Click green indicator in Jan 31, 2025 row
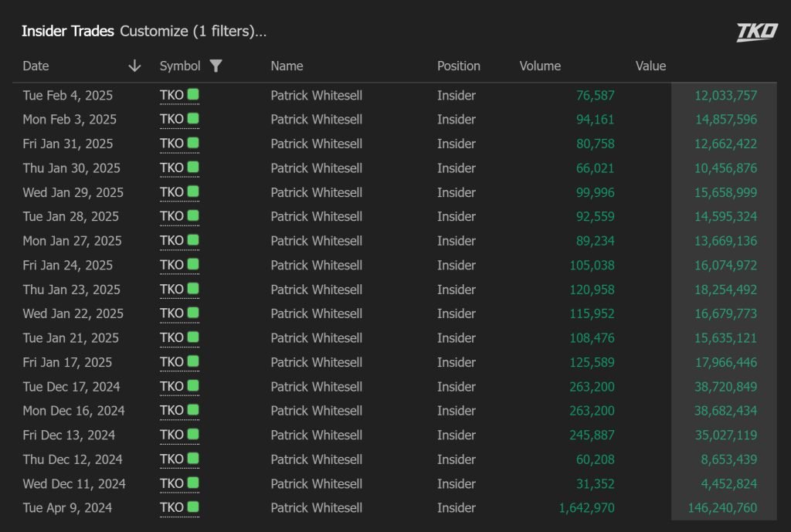 point(192,143)
